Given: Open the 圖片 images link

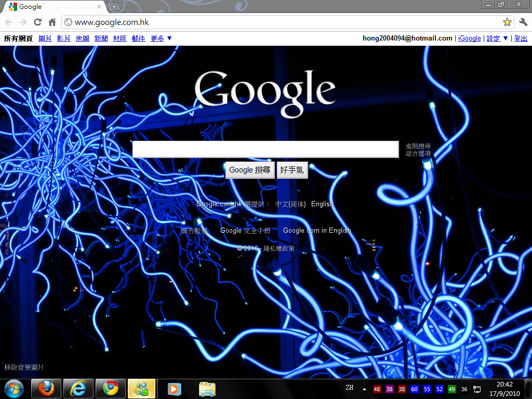Looking at the screenshot, I should pos(45,38).
